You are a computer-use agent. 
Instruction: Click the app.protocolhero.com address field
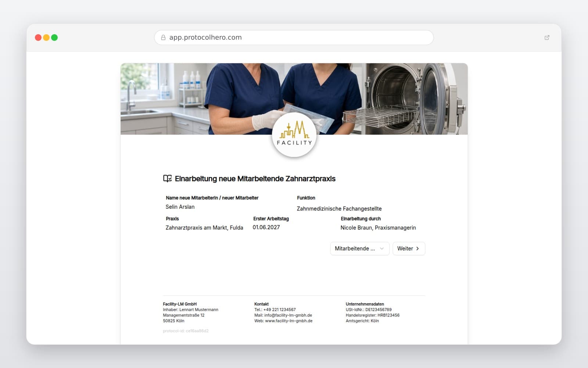tap(294, 38)
